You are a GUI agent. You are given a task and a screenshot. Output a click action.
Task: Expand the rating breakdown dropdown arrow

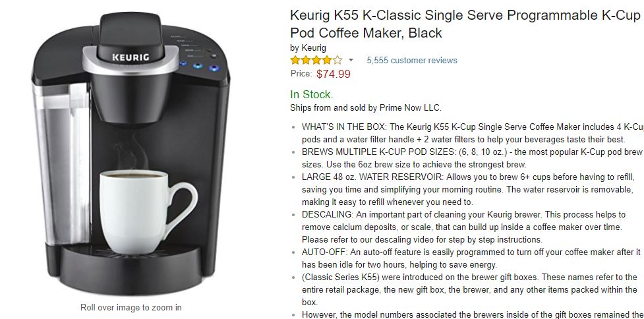coord(351,61)
